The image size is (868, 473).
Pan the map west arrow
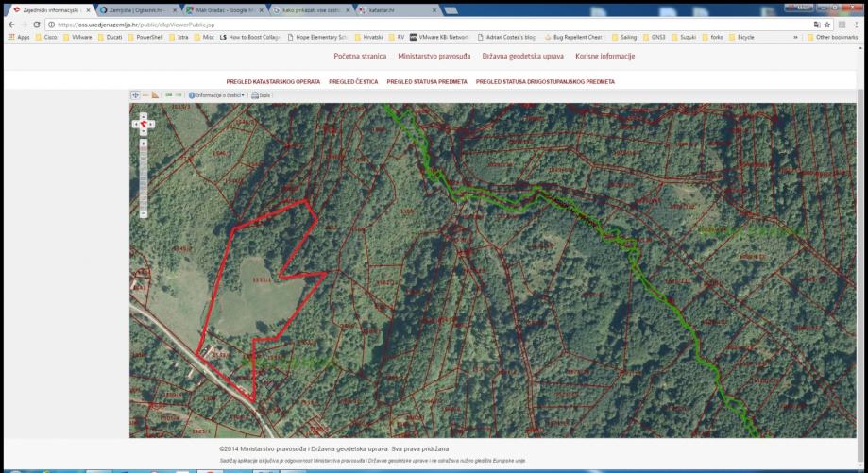pyautogui.click(x=136, y=125)
